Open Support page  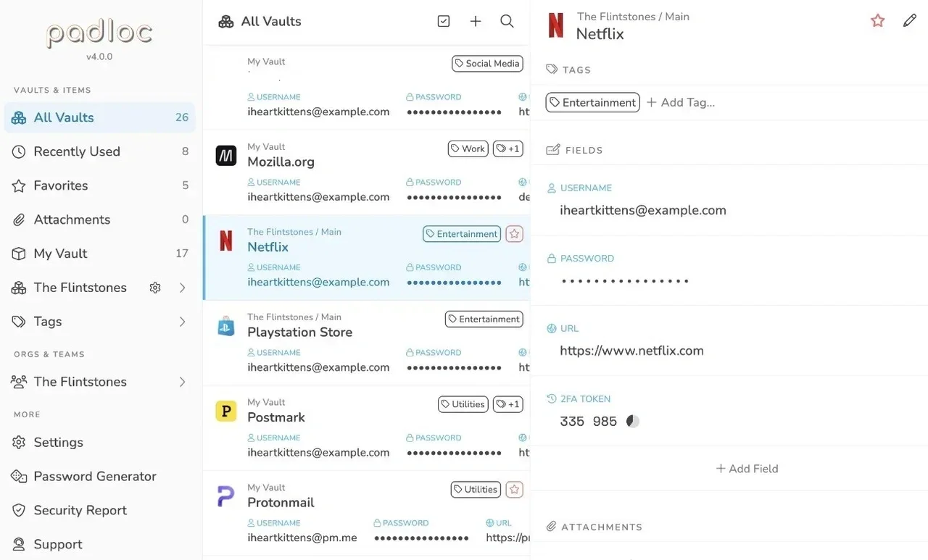click(100, 545)
